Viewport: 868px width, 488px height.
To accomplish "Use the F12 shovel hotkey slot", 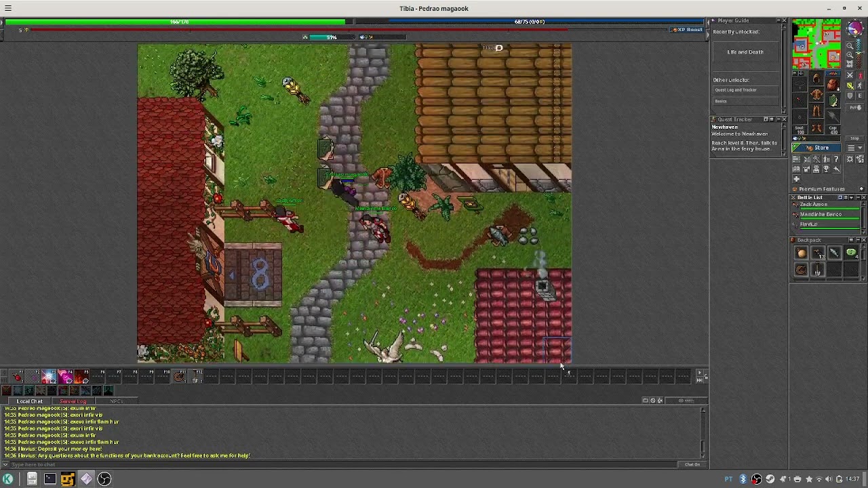I will tap(195, 376).
